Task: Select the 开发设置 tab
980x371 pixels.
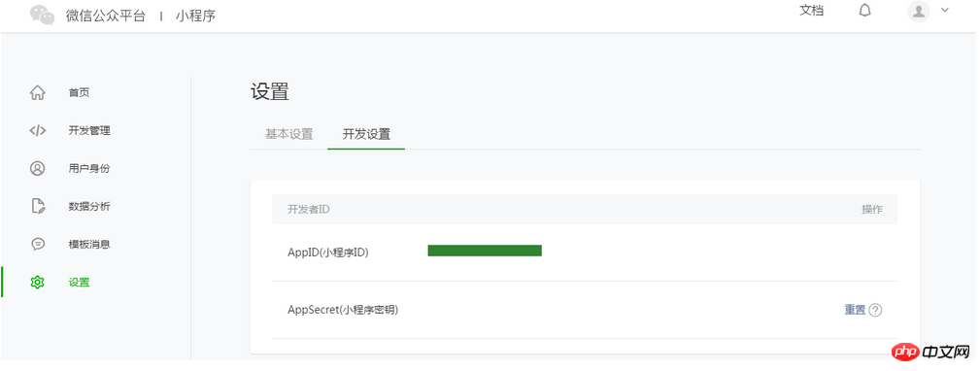Action: tap(366, 134)
